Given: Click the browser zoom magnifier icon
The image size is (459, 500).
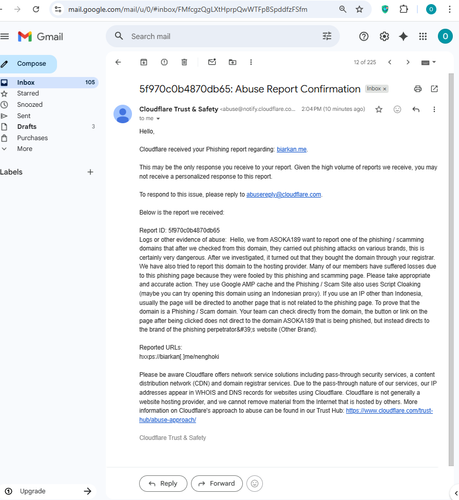Looking at the screenshot, I should pos(343,9).
